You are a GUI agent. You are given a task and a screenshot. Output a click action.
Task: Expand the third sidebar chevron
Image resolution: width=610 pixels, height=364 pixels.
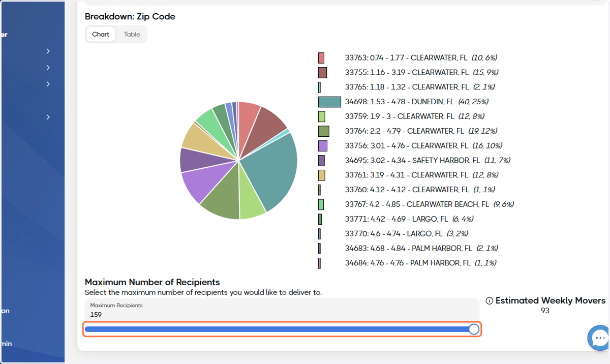coord(48,84)
